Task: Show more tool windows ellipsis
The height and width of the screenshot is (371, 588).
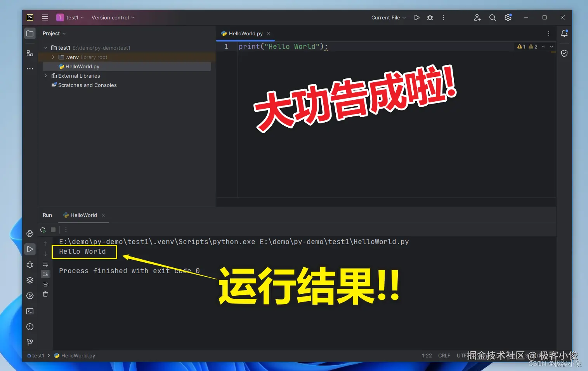Action: point(30,69)
